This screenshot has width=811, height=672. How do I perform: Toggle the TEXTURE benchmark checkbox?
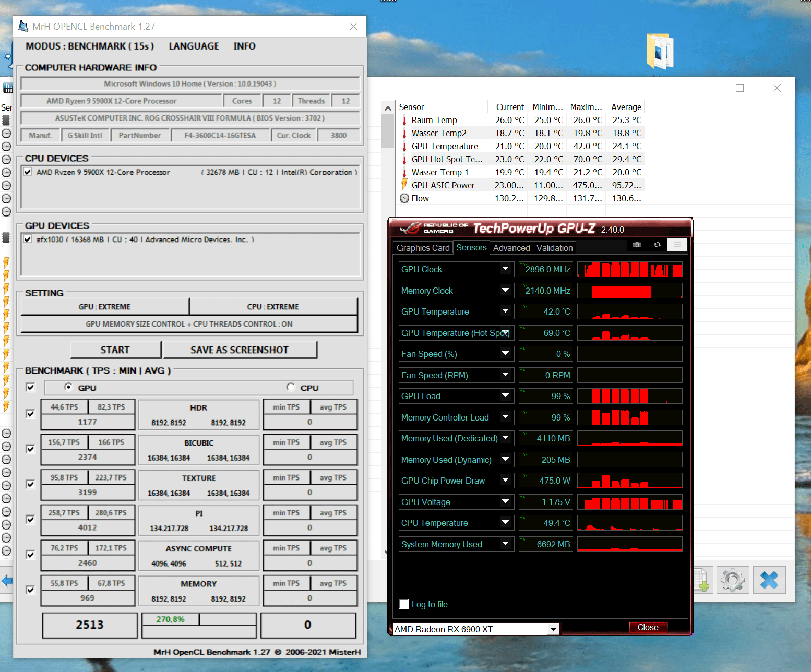[x=31, y=484]
